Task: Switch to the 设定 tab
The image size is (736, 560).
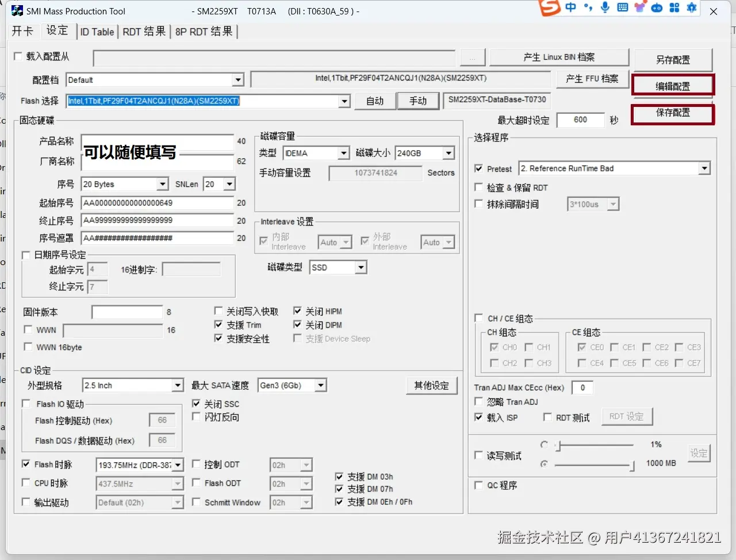Action: click(x=57, y=30)
